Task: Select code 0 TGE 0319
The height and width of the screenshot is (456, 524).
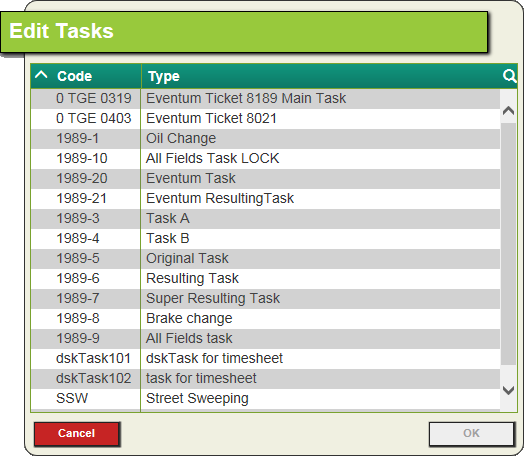Action: 94,98
